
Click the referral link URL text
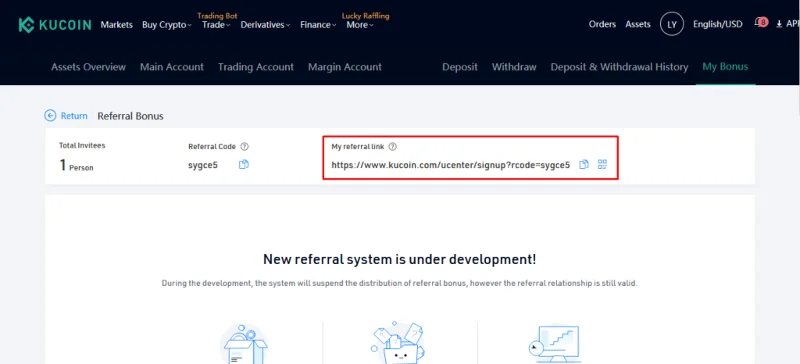click(451, 165)
